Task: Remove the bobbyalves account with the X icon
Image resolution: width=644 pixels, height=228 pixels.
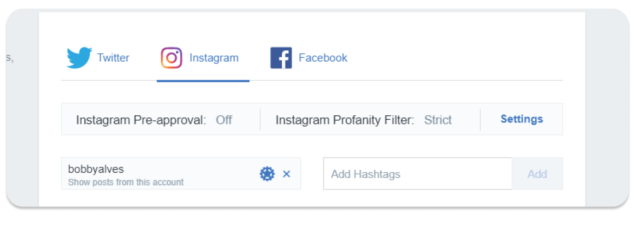Action: [x=286, y=174]
